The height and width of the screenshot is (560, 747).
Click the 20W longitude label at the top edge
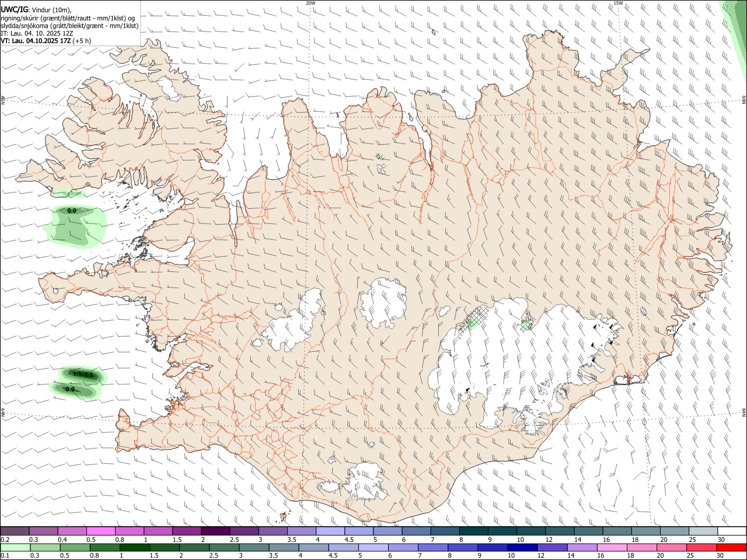tap(310, 3)
